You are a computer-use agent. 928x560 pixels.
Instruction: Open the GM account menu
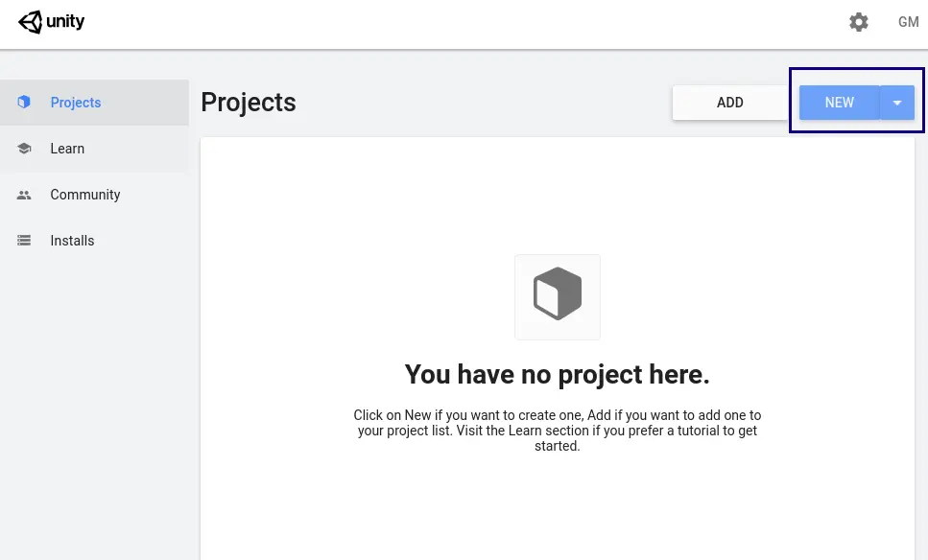click(x=908, y=22)
